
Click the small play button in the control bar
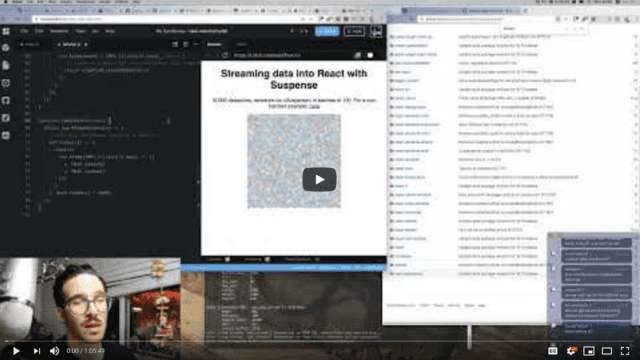16,351
